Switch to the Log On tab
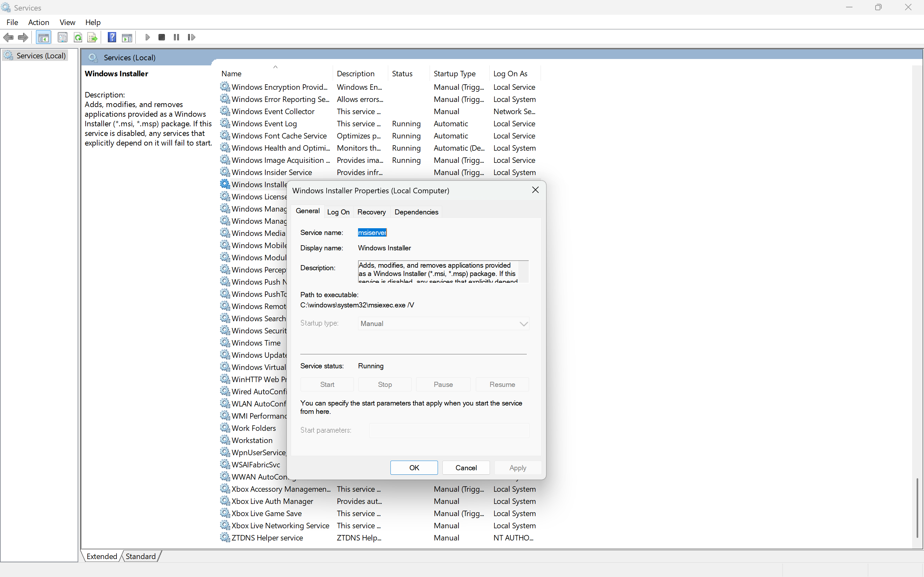The width and height of the screenshot is (924, 577). click(338, 212)
